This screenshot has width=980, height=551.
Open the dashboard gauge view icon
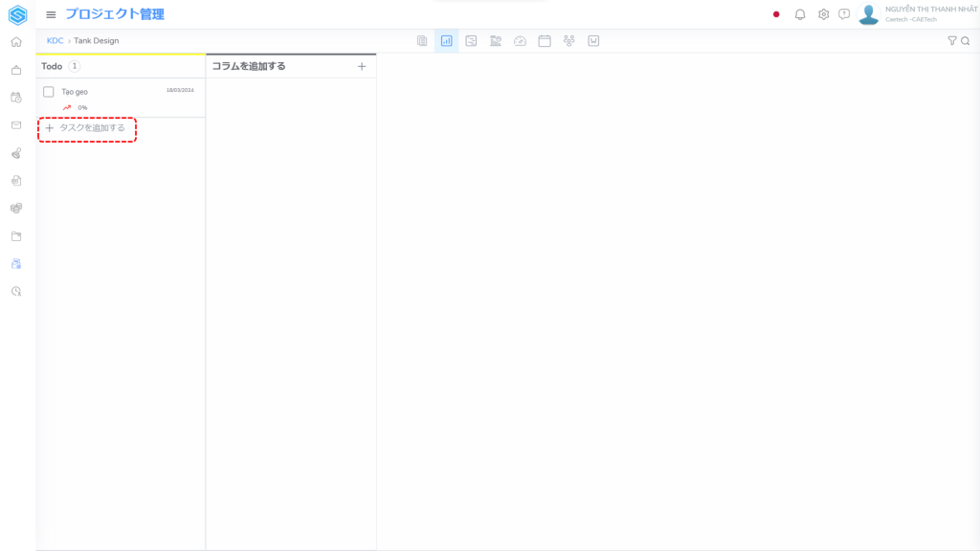click(520, 41)
